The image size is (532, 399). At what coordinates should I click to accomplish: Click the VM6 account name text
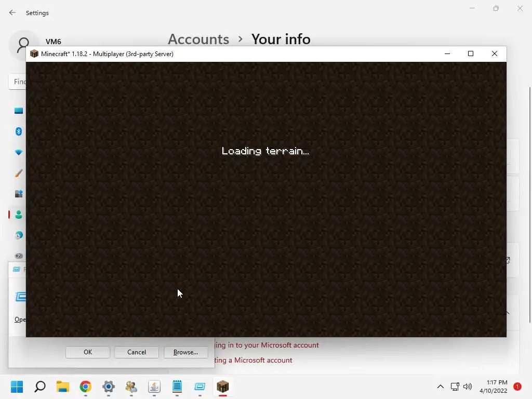pos(54,42)
